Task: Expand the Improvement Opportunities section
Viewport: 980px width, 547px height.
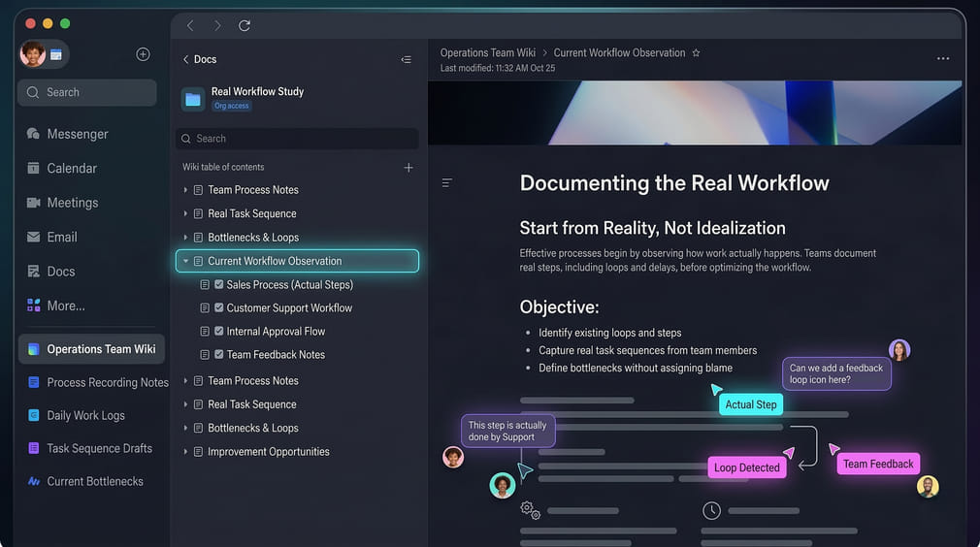Action: [185, 452]
